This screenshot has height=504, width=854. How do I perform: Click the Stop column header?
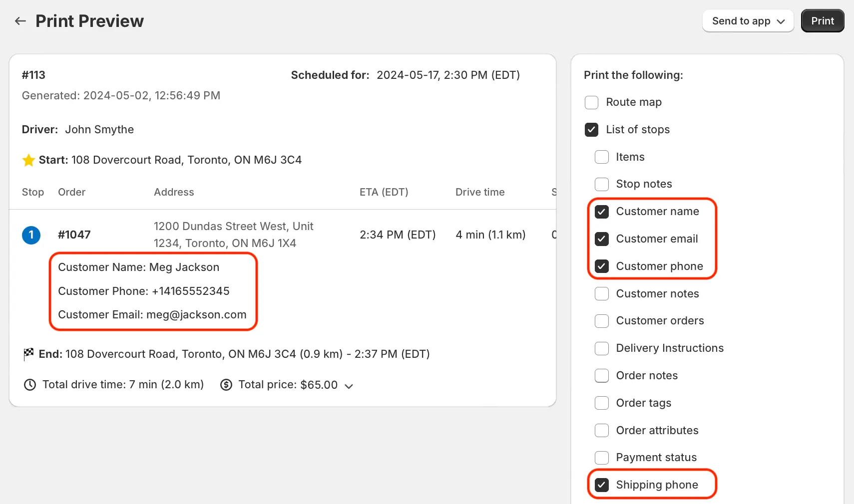(33, 193)
